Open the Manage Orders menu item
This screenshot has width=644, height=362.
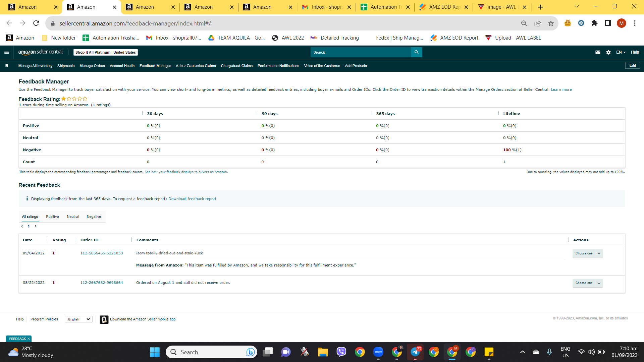[92, 66]
